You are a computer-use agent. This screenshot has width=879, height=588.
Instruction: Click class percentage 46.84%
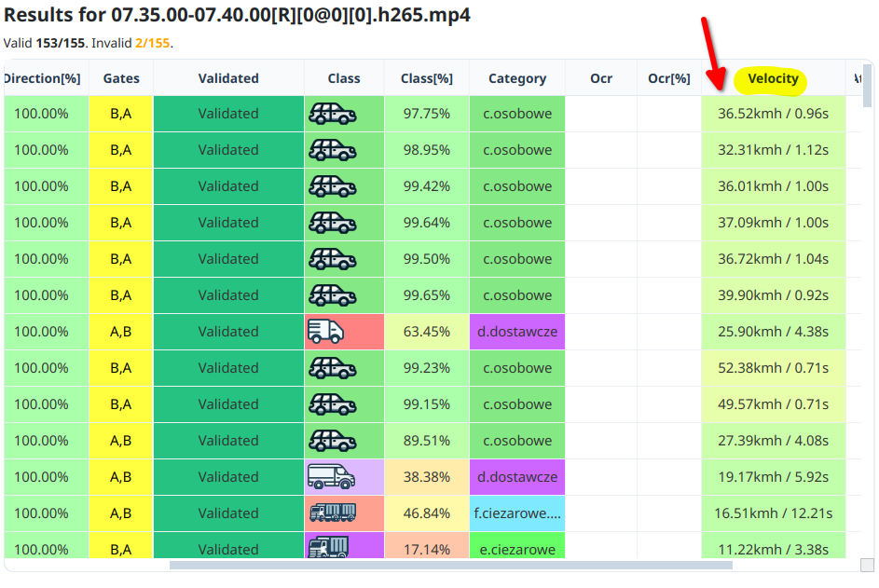[x=427, y=513]
